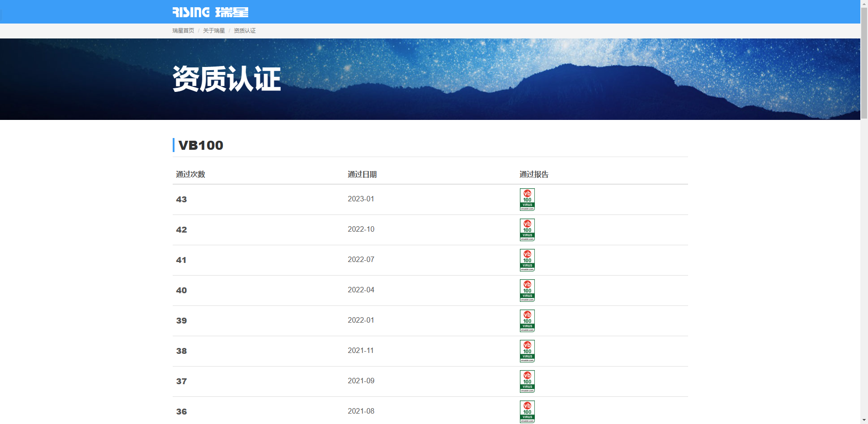
Task: Click the scrollbar down arrow
Action: tap(864, 420)
